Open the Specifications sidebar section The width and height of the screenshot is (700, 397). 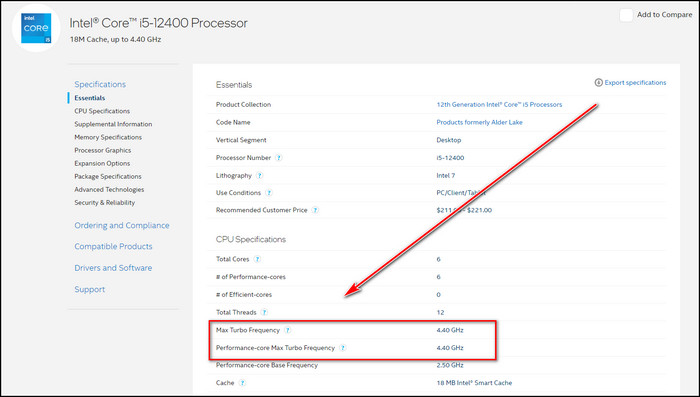coord(100,84)
